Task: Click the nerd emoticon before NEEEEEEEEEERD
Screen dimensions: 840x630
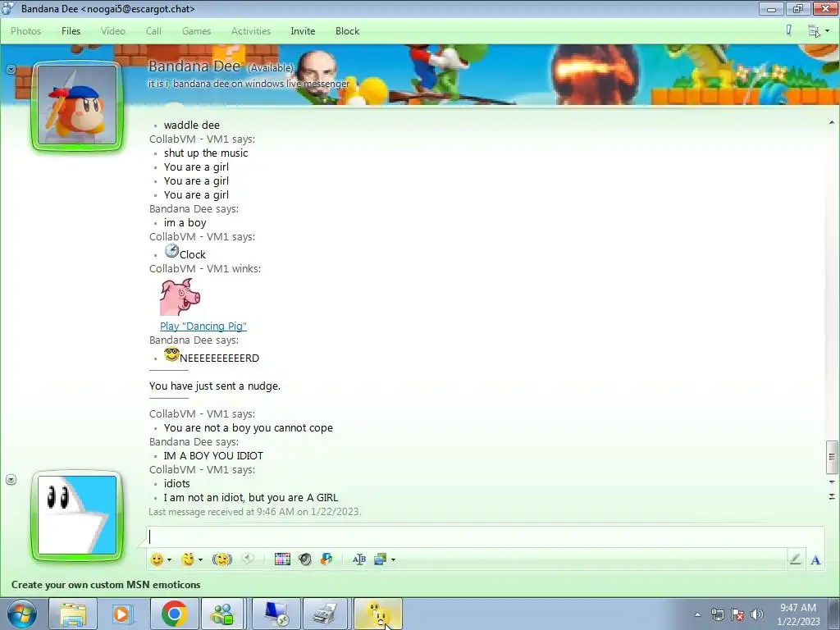Action: point(171,354)
